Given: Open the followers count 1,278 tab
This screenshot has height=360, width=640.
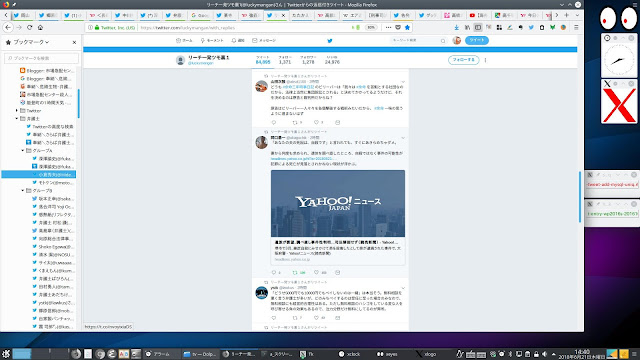Looking at the screenshot, I should coord(308,60).
